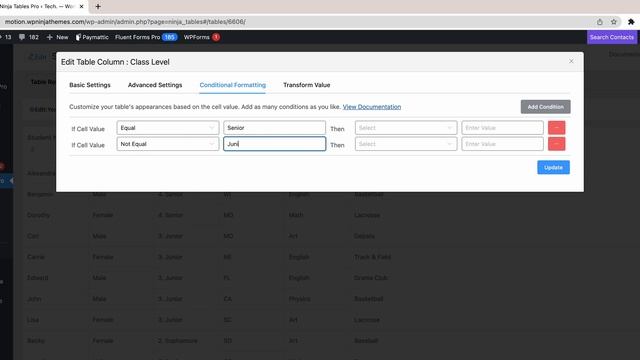Viewport: 640px width, 360px height.
Task: Select the Conditional Formatting tab
Action: (233, 85)
